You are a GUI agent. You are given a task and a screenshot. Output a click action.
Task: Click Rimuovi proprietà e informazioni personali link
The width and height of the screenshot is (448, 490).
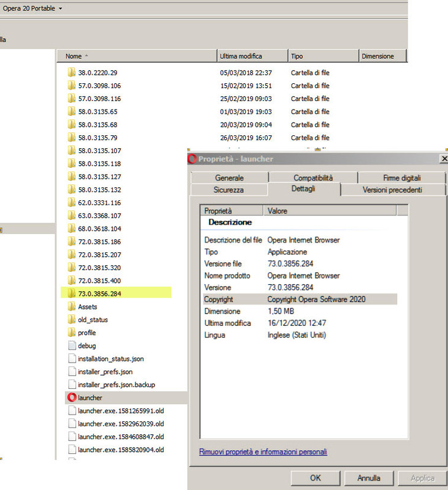pyautogui.click(x=264, y=451)
